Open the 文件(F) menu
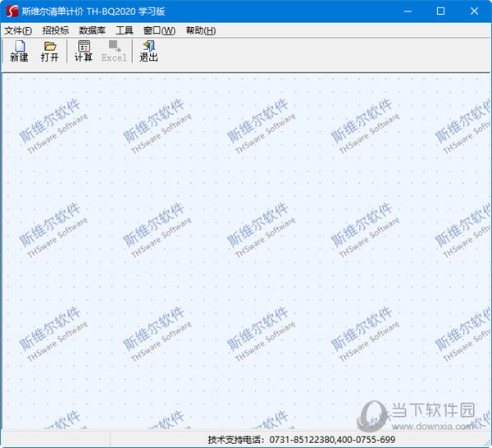The width and height of the screenshot is (492, 448). pyautogui.click(x=18, y=30)
